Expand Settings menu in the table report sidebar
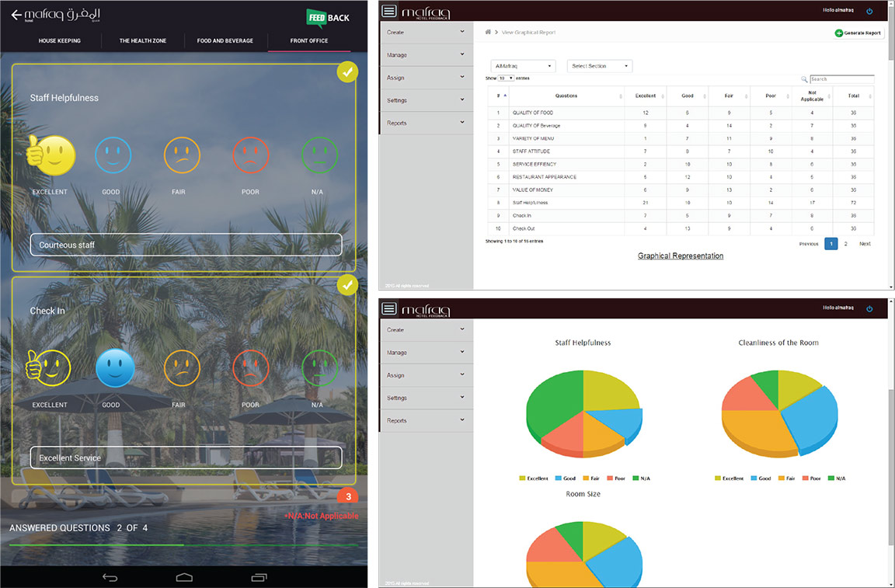Image resolution: width=895 pixels, height=588 pixels. pos(427,100)
